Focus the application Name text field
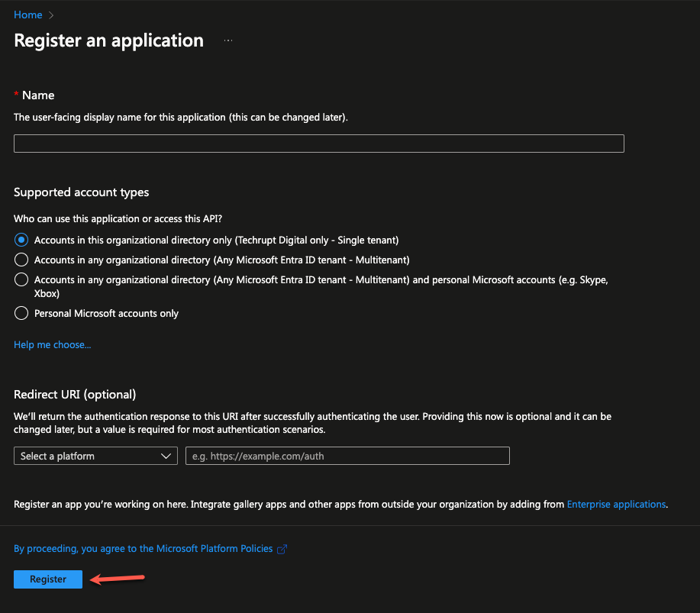The height and width of the screenshot is (613, 700). coord(319,144)
